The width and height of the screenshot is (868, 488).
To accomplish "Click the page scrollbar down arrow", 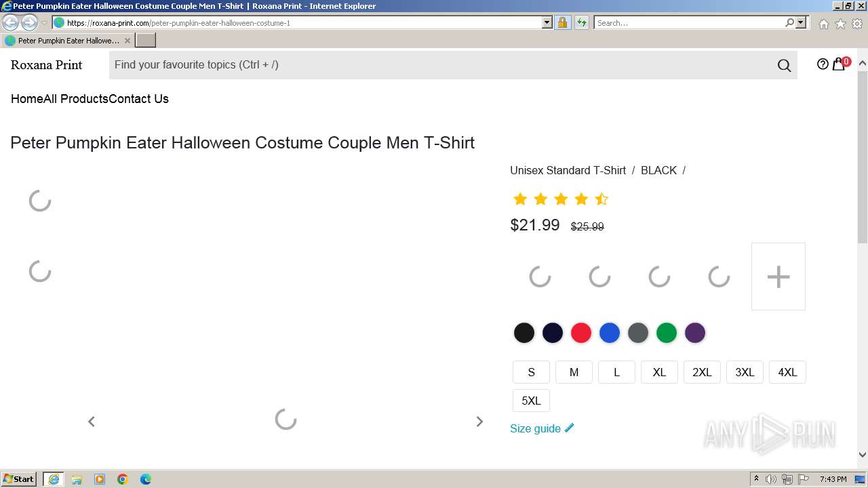I will tap(863, 455).
